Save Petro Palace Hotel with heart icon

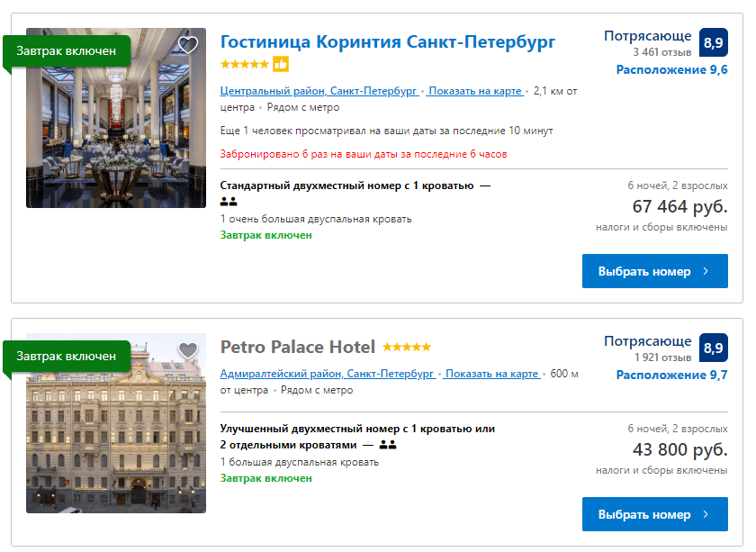pyautogui.click(x=187, y=349)
